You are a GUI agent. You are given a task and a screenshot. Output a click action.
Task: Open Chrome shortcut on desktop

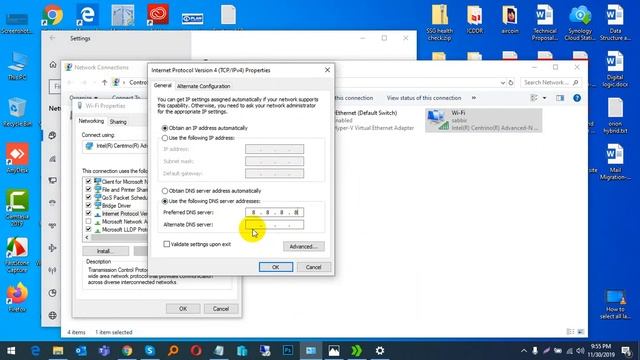click(53, 16)
